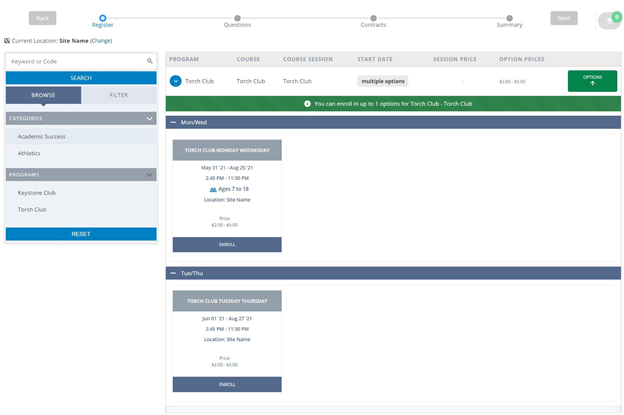
Task: Collapse the Tue/Thu group
Action: click(x=173, y=273)
